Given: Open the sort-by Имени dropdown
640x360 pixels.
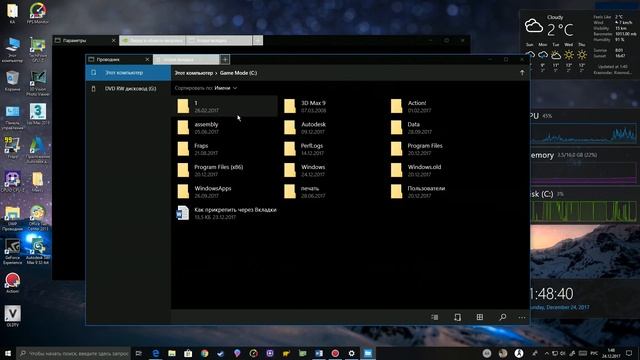Looking at the screenshot, I should [225, 88].
